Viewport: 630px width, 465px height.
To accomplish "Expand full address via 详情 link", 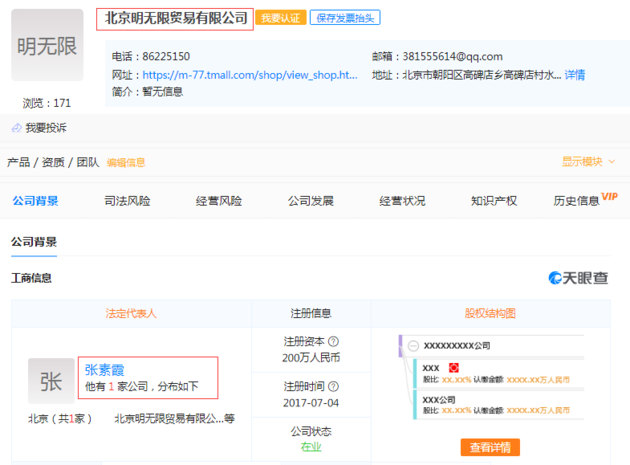I will pyautogui.click(x=575, y=75).
